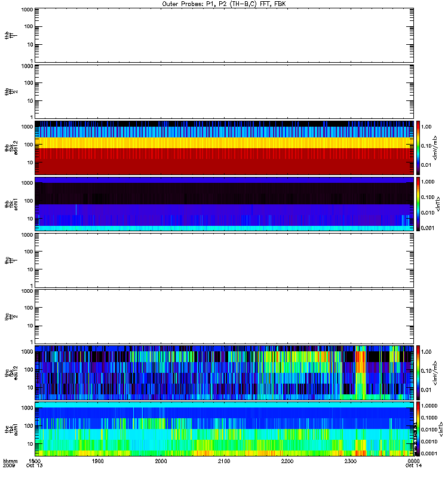Click the "thc fbk edc12" y-axis label
This screenshot has width=448, height=478.
click(x=11, y=372)
